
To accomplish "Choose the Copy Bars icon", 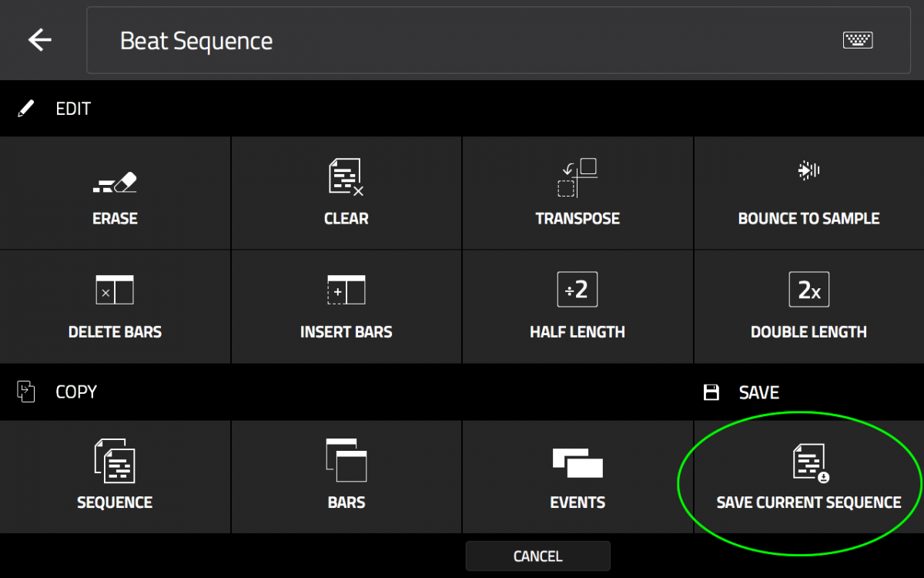I will point(346,460).
